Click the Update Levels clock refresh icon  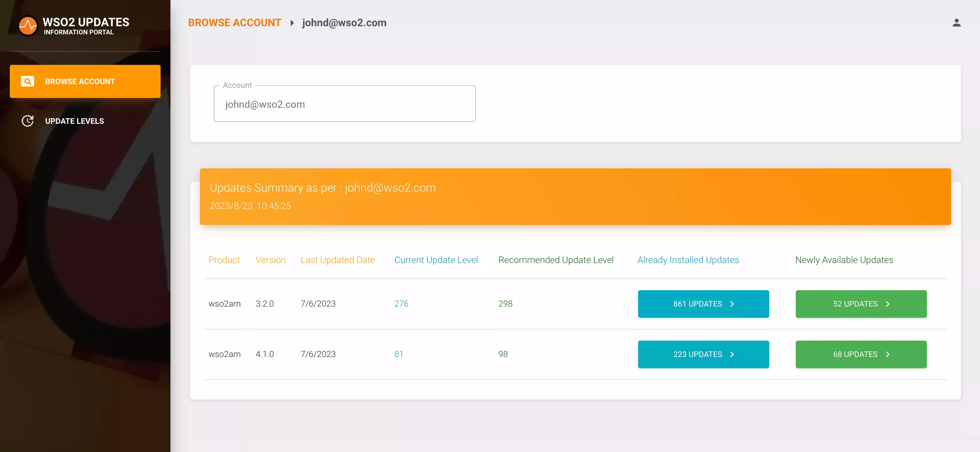28,121
